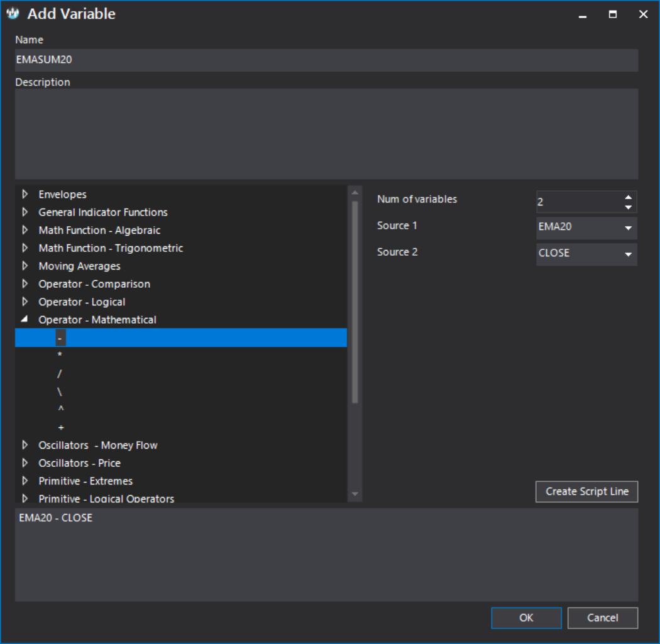Click Create Script Line button
The image size is (660, 644).
(x=586, y=491)
